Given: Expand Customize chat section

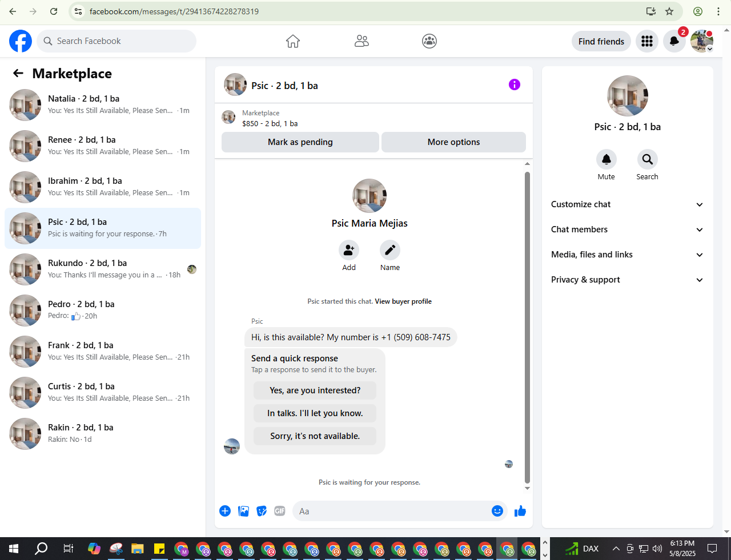Looking at the screenshot, I should [x=628, y=204].
